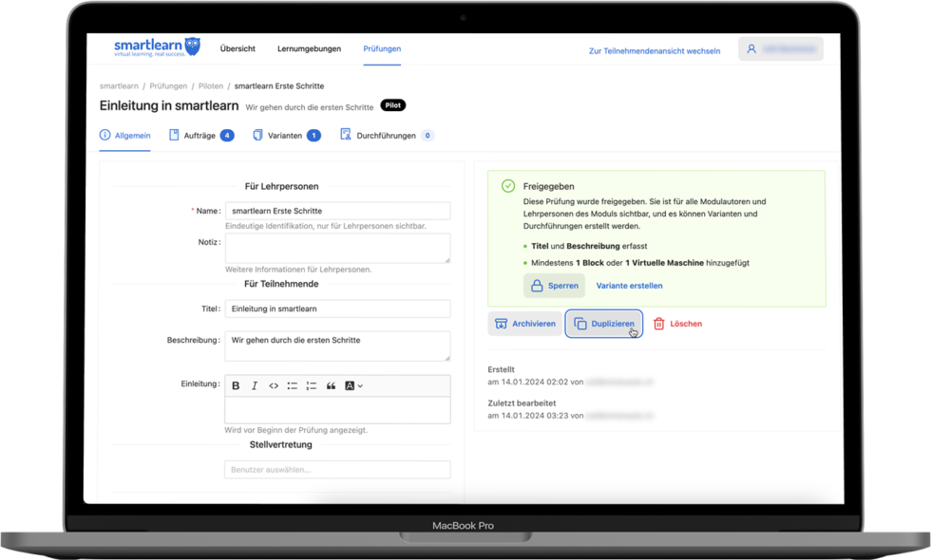Image resolution: width=931 pixels, height=560 pixels.
Task: Open the Benutzer auswählen selector
Action: (337, 469)
